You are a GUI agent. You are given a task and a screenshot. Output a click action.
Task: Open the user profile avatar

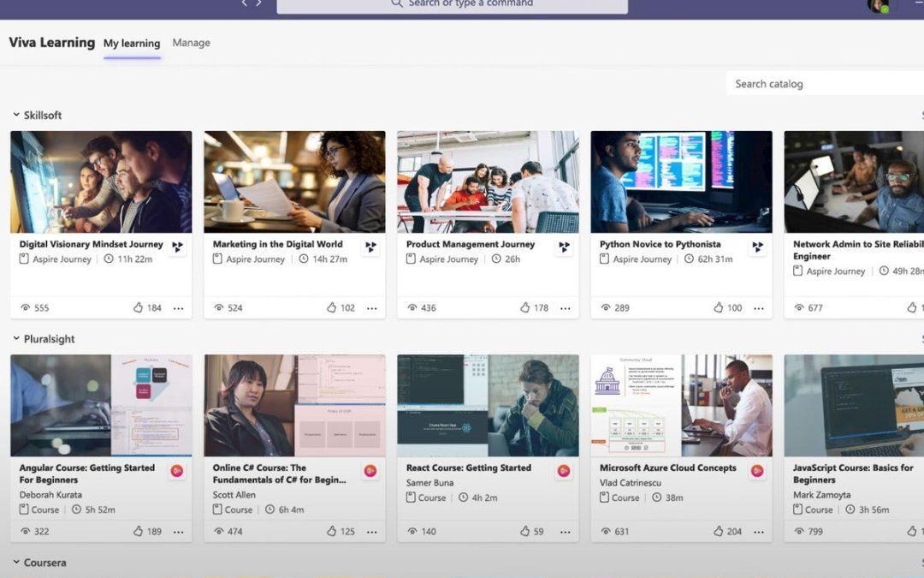point(878,5)
